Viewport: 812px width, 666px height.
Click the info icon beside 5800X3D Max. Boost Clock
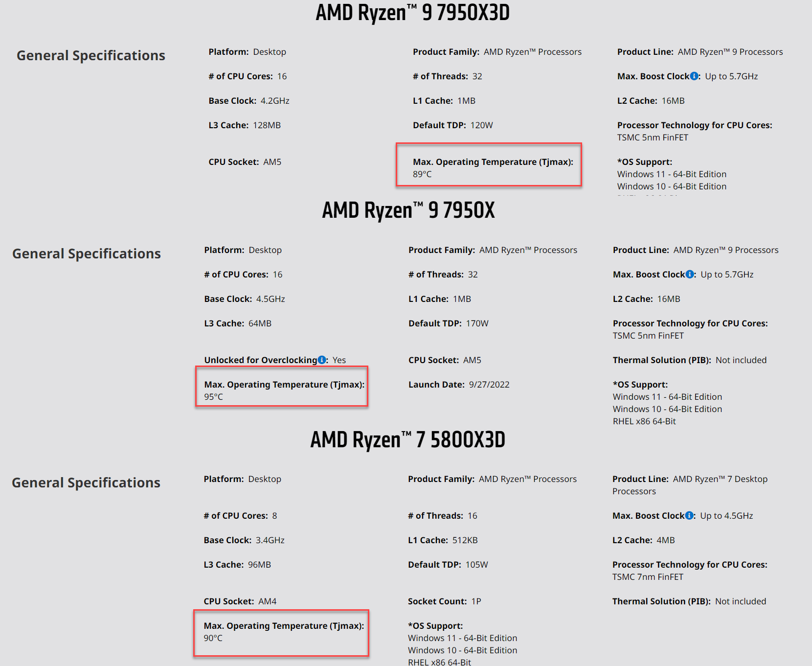tap(689, 515)
